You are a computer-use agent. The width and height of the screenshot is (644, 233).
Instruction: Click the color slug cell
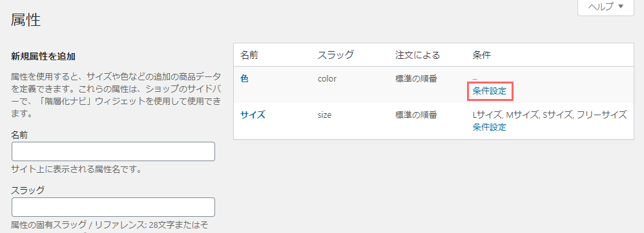[x=327, y=78]
